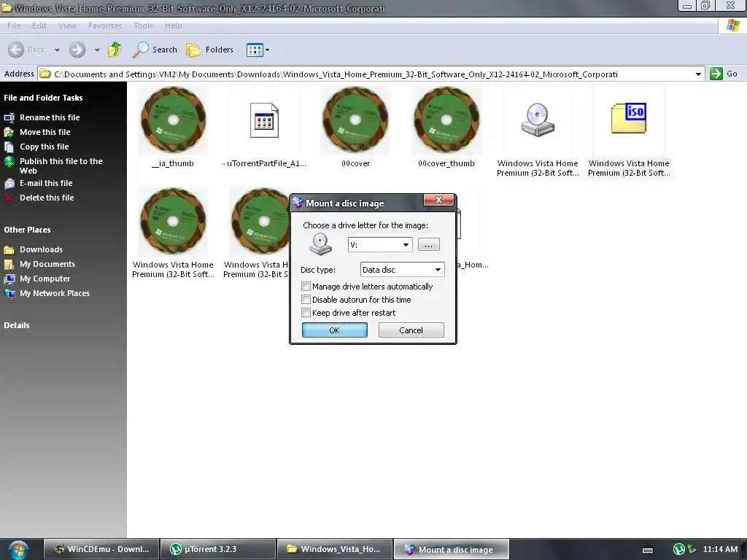Expand the Address bar dropdown
The height and width of the screenshot is (560, 747).
(x=698, y=74)
